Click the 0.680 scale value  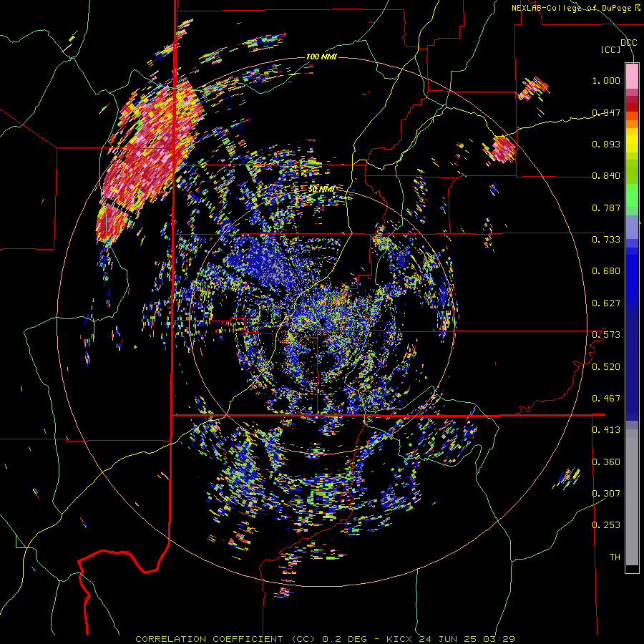[606, 270]
